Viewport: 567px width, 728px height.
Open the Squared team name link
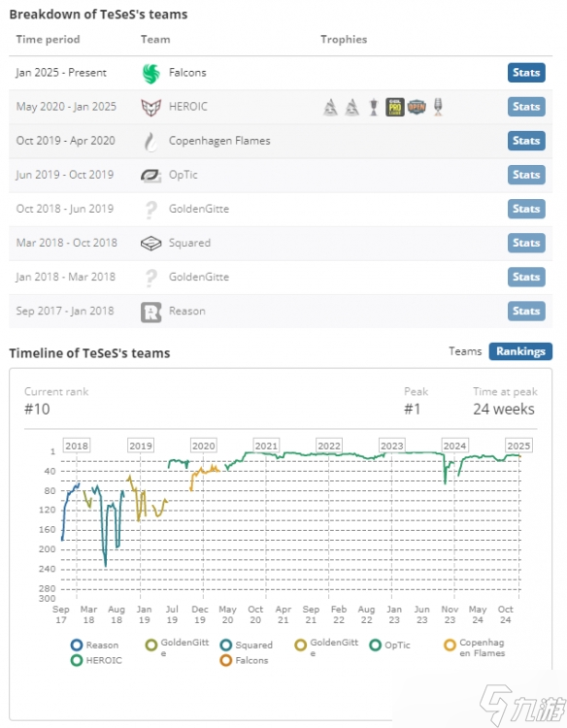pos(189,244)
